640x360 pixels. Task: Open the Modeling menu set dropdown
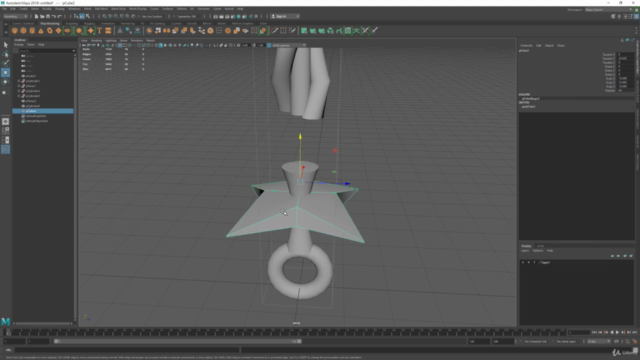click(x=16, y=16)
